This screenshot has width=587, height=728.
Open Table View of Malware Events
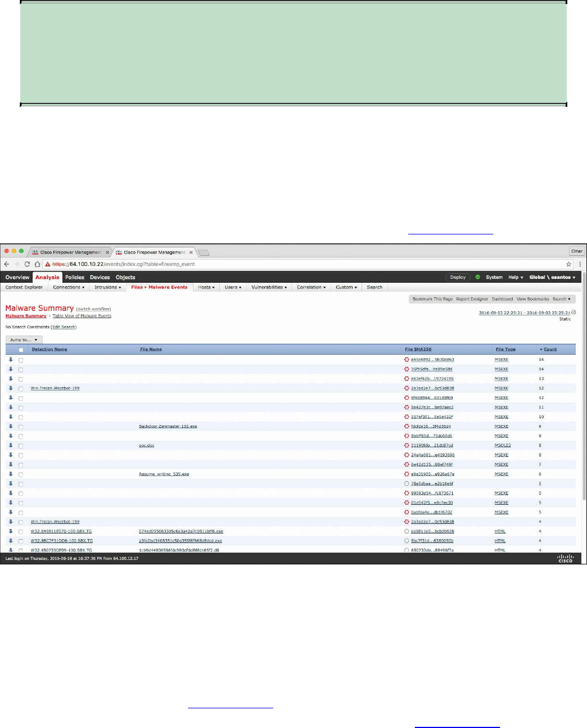pos(82,316)
